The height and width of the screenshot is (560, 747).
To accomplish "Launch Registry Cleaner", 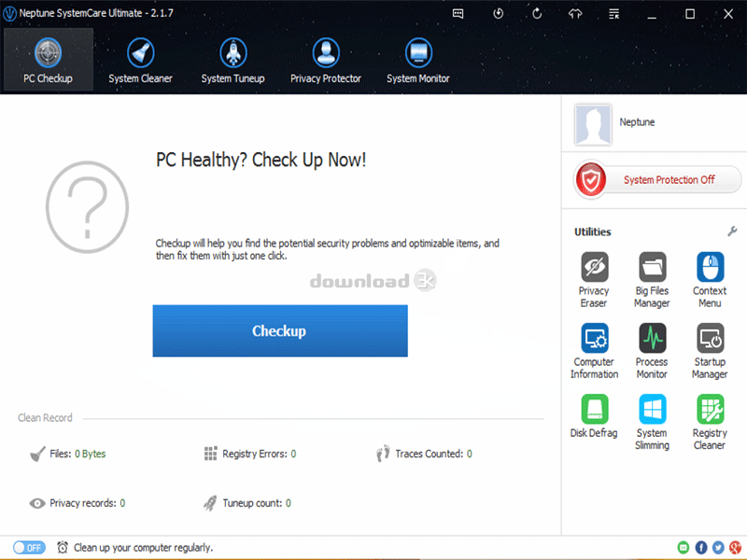I will [x=710, y=422].
